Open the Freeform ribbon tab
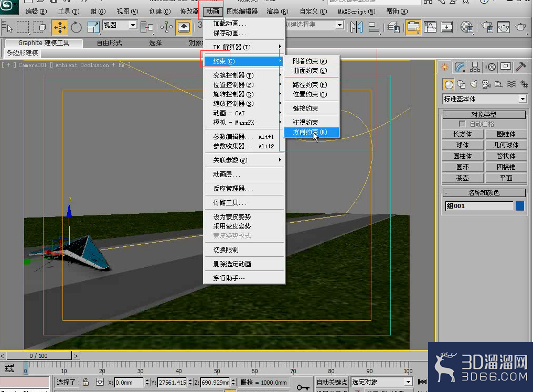Image resolution: width=533 pixels, height=392 pixels. [x=109, y=43]
